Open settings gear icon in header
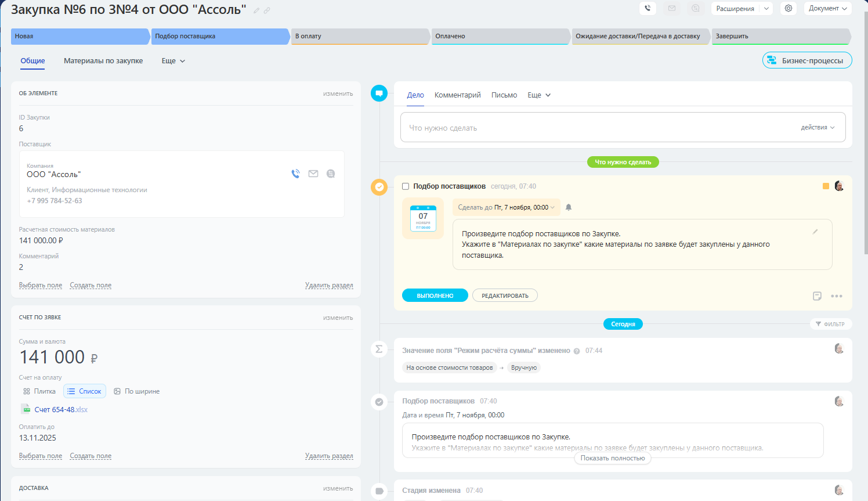This screenshot has height=501, width=868. pos(788,8)
